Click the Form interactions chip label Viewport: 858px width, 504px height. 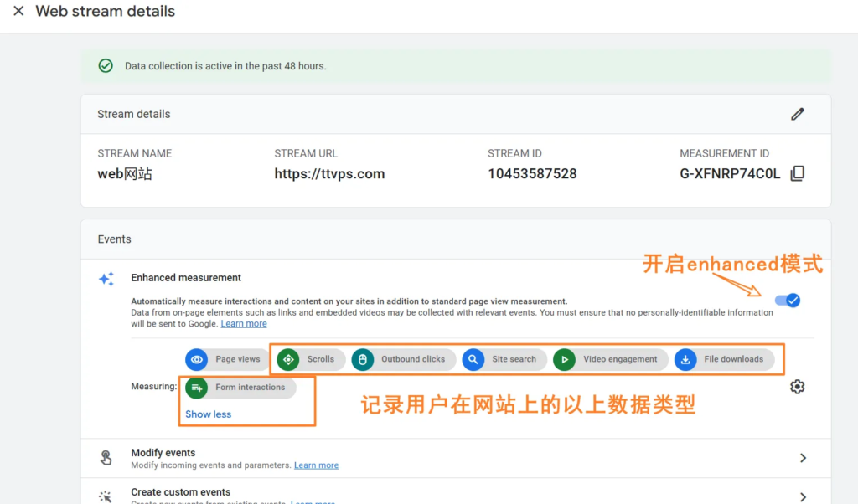(x=250, y=387)
